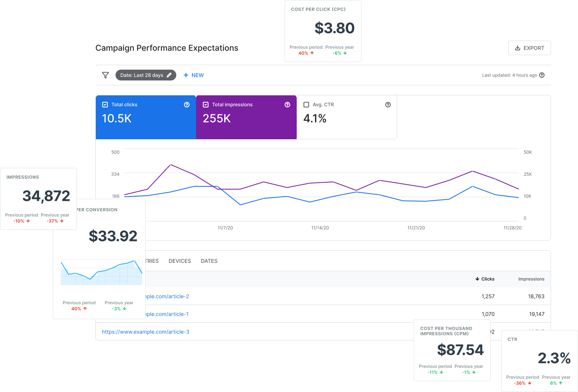
Task: Sort by the Clicks column header
Action: click(485, 279)
